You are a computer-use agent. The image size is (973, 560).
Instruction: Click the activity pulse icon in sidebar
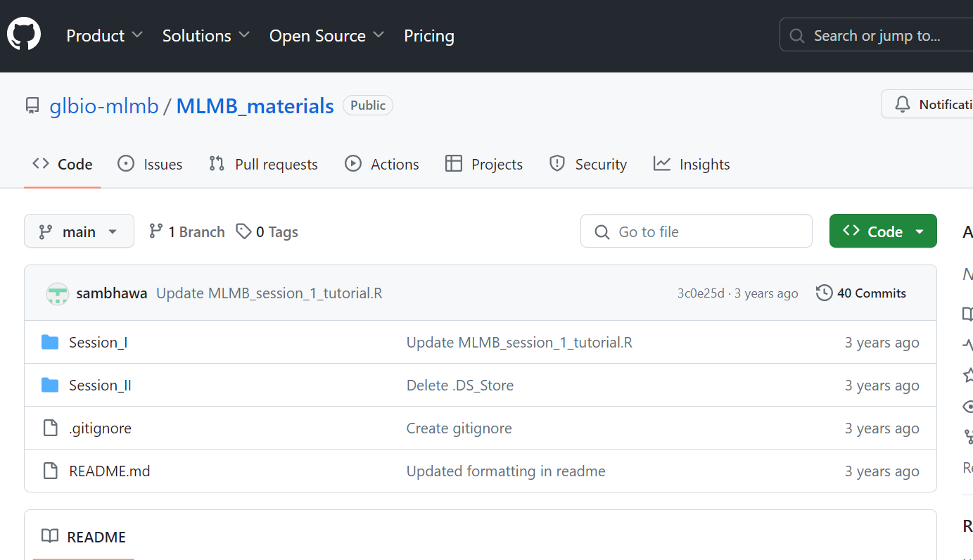pos(968,344)
